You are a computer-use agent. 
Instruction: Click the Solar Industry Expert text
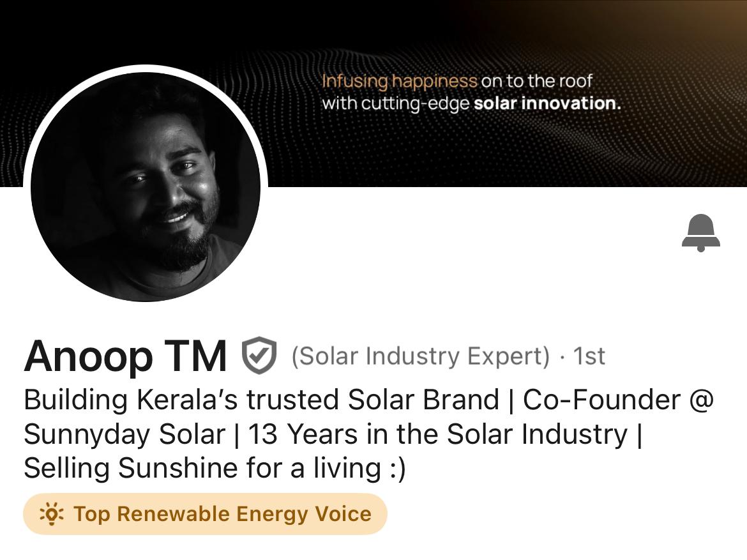pos(420,356)
